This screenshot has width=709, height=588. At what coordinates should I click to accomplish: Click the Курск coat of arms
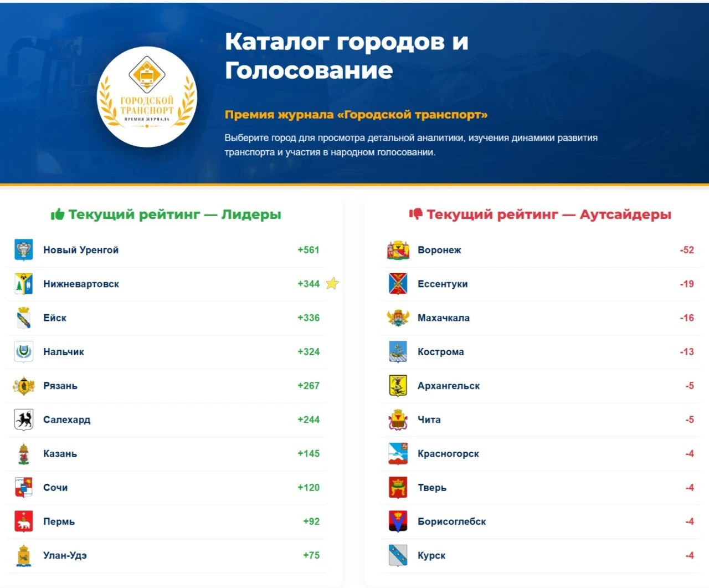click(x=398, y=555)
